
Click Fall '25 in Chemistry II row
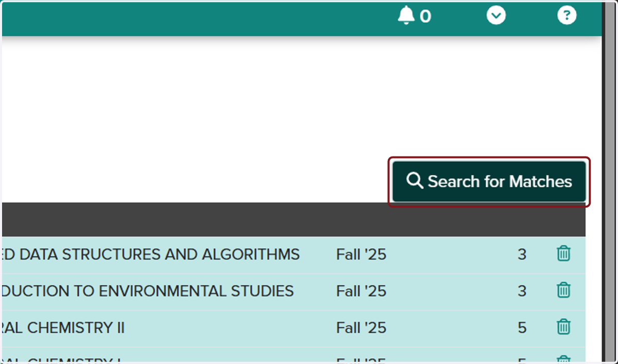click(362, 327)
